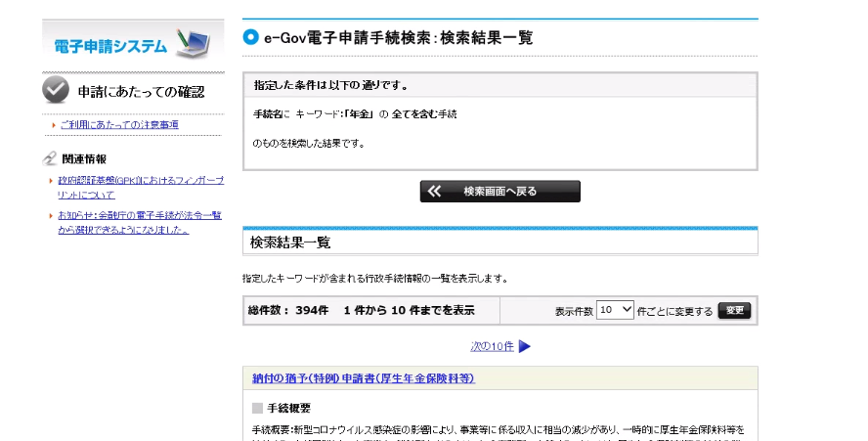Click the checkmark icon beside 申請にあたっての確認

56,91
